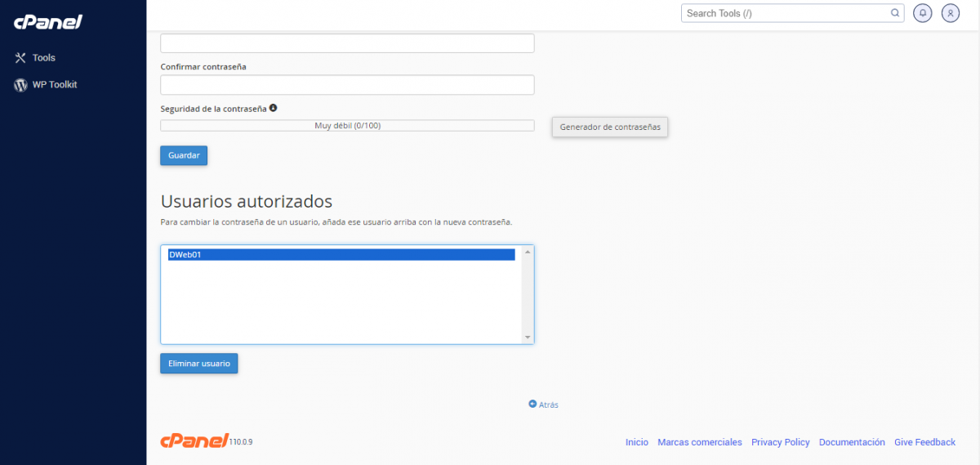980x465 pixels.
Task: Open the user account icon
Action: click(950, 13)
